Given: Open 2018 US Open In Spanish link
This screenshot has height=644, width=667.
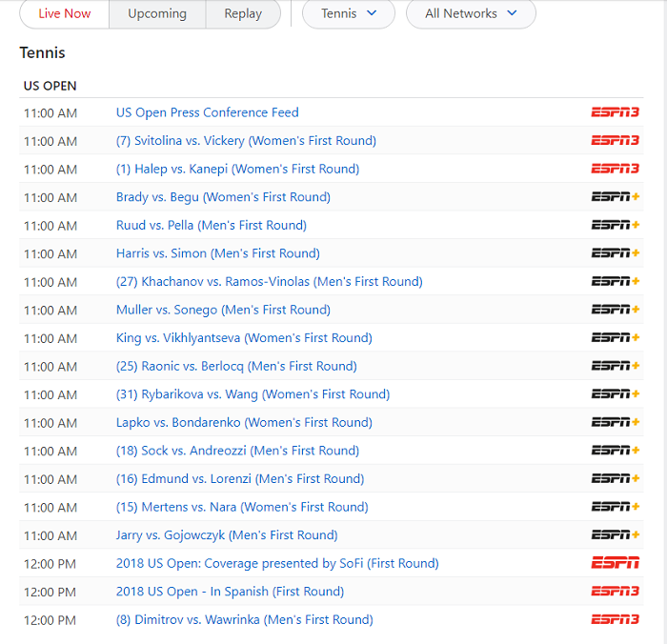Looking at the screenshot, I should [x=230, y=592].
